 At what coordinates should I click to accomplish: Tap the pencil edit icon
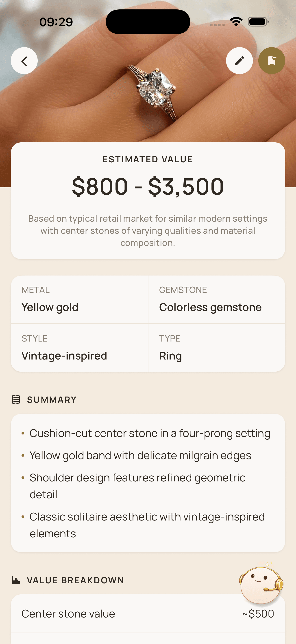click(x=239, y=61)
